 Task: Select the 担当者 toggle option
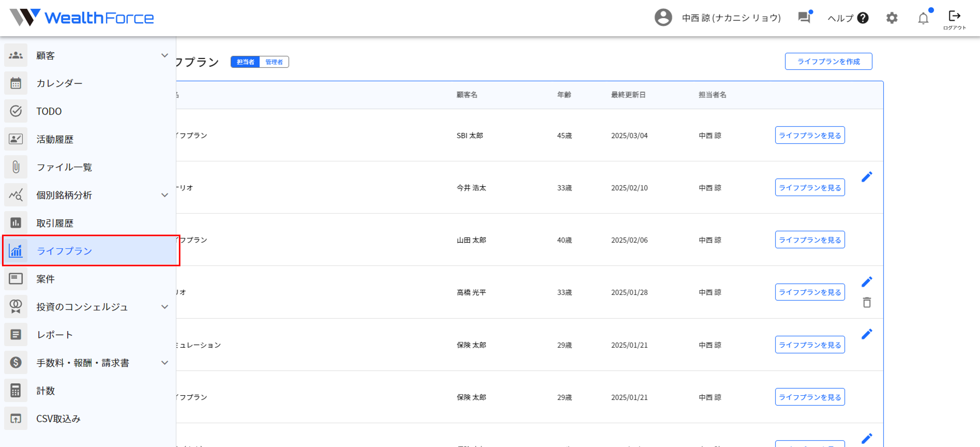click(x=245, y=62)
